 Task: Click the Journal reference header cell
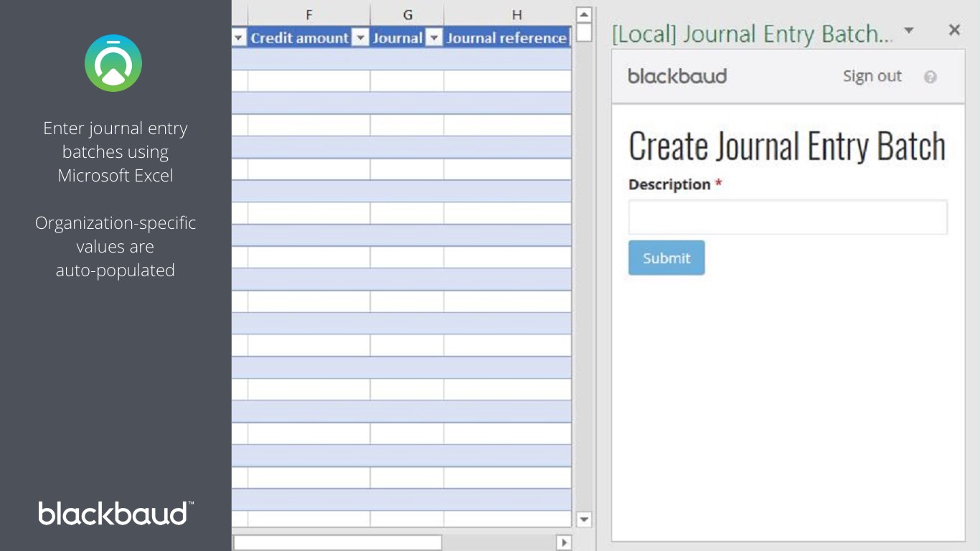(x=508, y=38)
